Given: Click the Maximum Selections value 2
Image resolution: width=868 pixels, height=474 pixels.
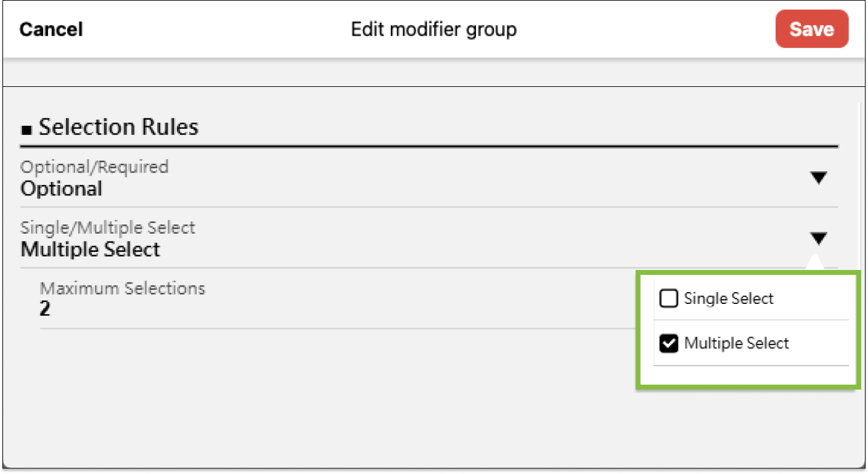Looking at the screenshot, I should (x=44, y=309).
